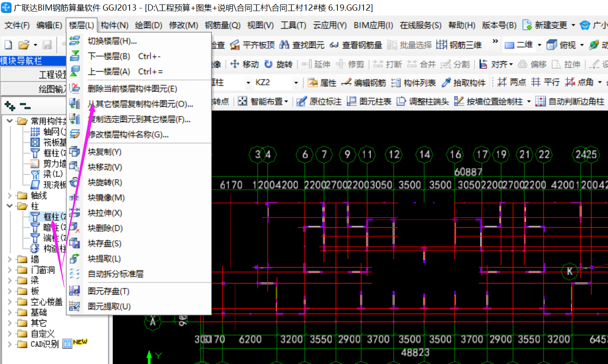Click the Open folder icon
608x364 pixels.
click(23, 45)
